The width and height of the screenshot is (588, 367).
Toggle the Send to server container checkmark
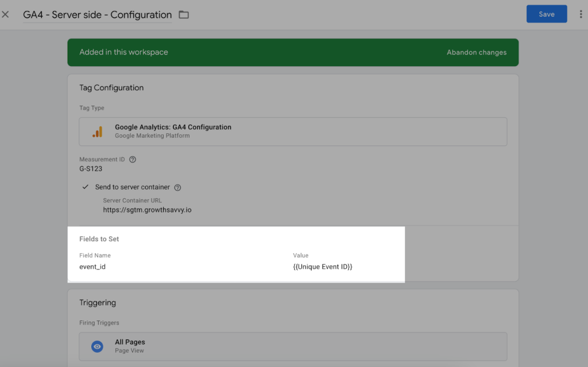(86, 187)
